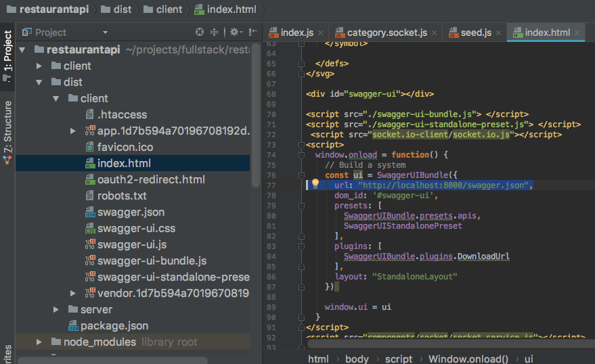
Task: Collapse the restaurantapi root folder
Action: click(22, 49)
